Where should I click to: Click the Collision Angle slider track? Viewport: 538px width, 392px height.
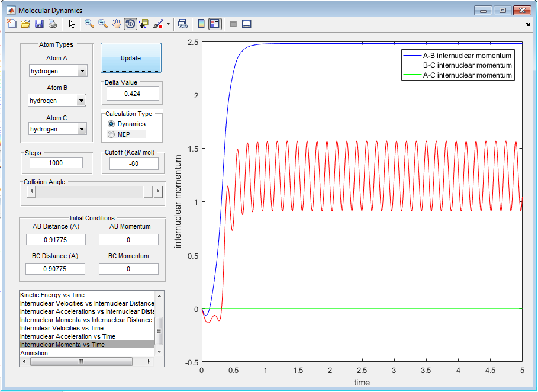(x=89, y=192)
